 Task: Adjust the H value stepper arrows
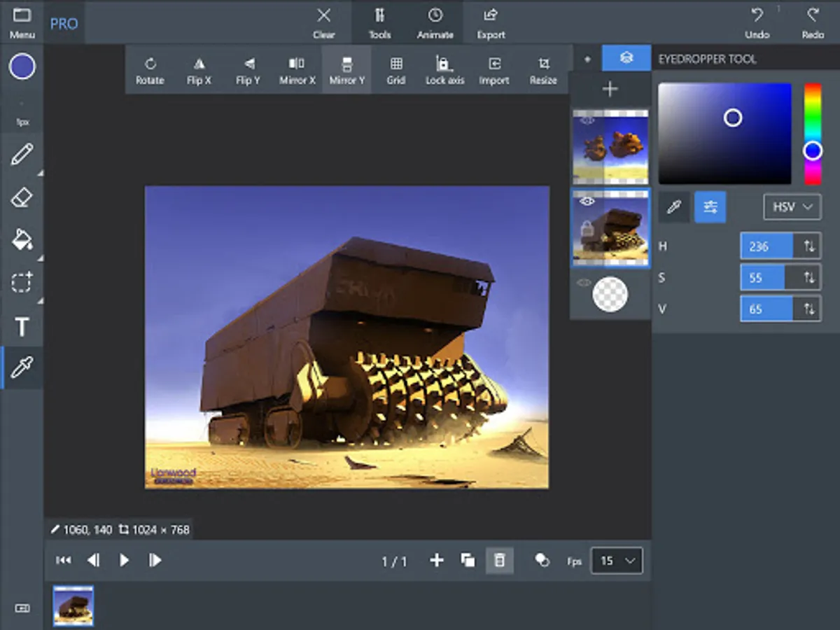coord(809,246)
